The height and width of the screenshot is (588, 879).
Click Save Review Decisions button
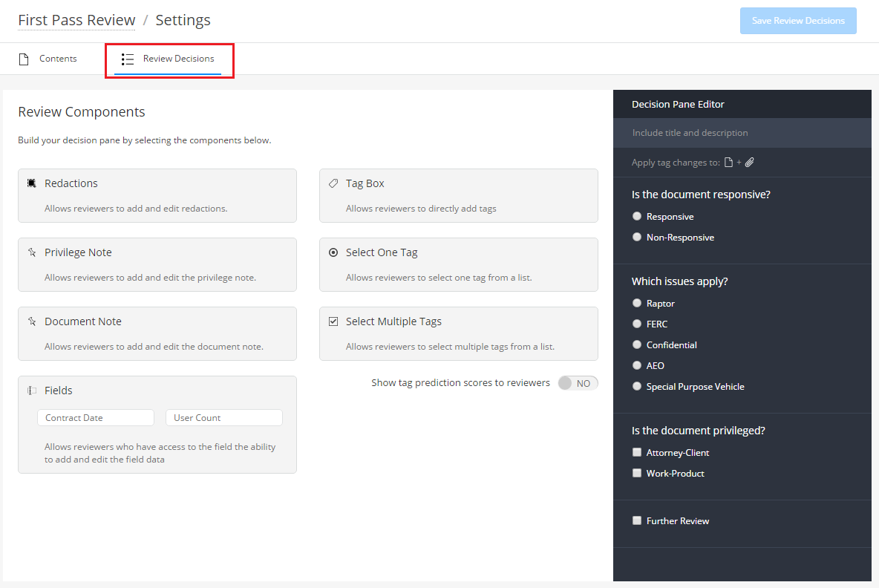tap(798, 21)
